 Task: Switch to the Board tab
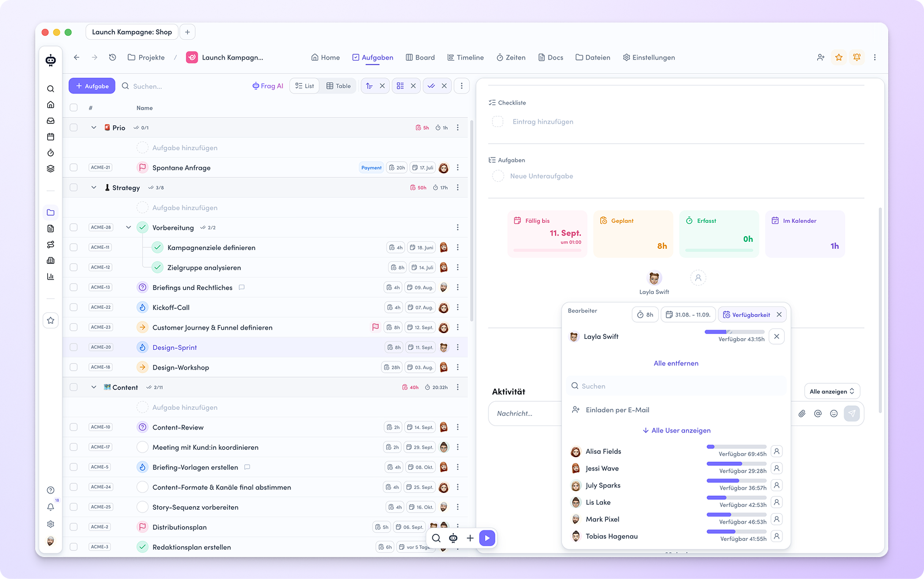coord(420,57)
